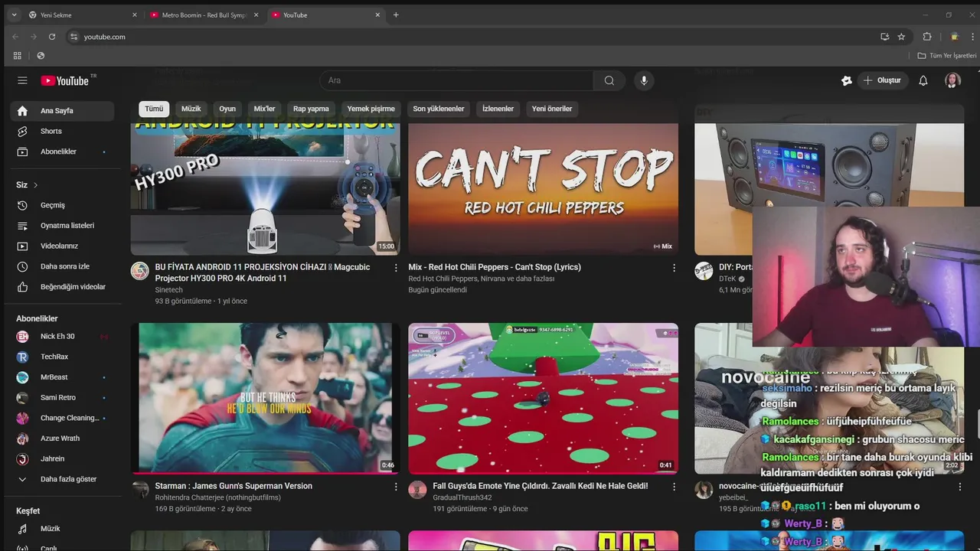Open more options for Starman video
This screenshot has width=980, height=551.
[396, 487]
